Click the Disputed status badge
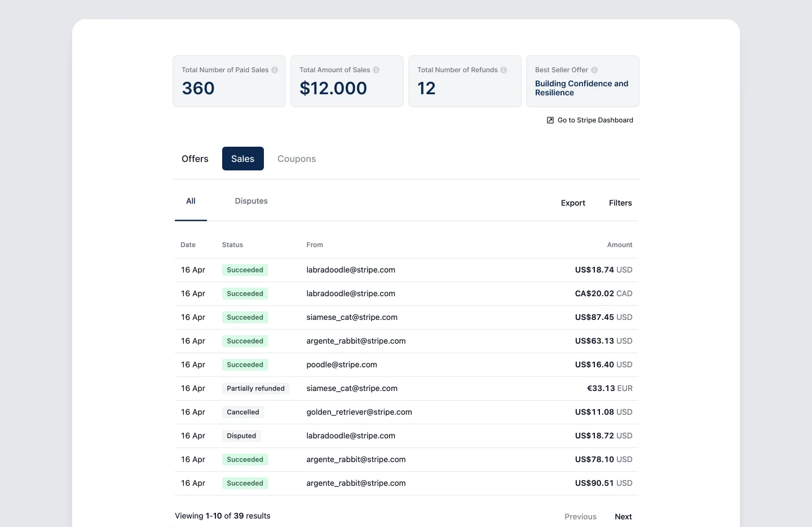This screenshot has height=527, width=812. point(241,436)
